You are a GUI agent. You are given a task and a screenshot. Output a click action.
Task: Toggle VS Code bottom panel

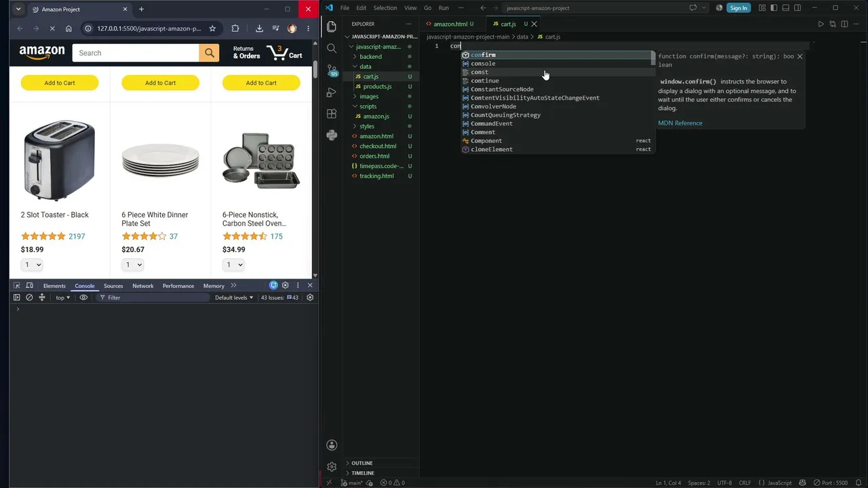pos(785,8)
